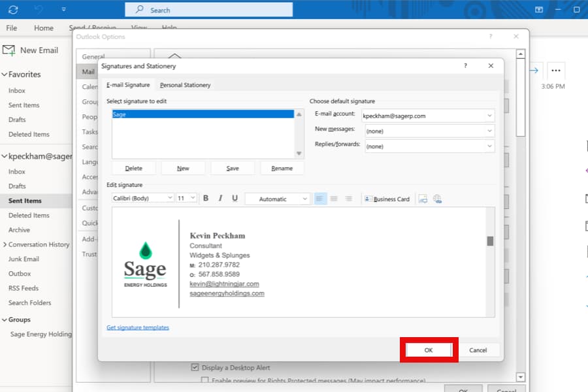Enable Display a Desktop Alert
This screenshot has height=392, width=588.
195,367
